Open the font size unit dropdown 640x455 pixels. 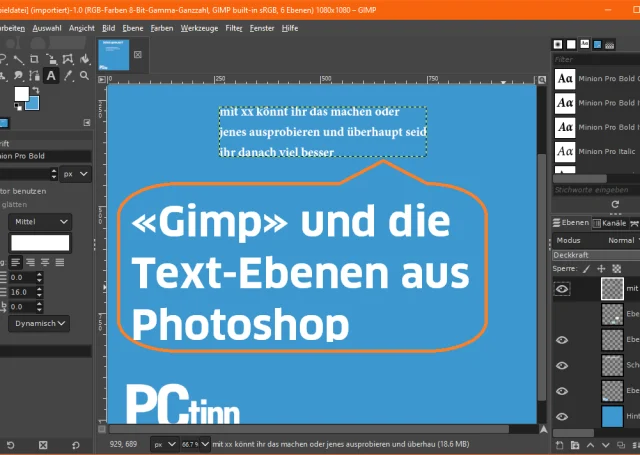coord(76,174)
